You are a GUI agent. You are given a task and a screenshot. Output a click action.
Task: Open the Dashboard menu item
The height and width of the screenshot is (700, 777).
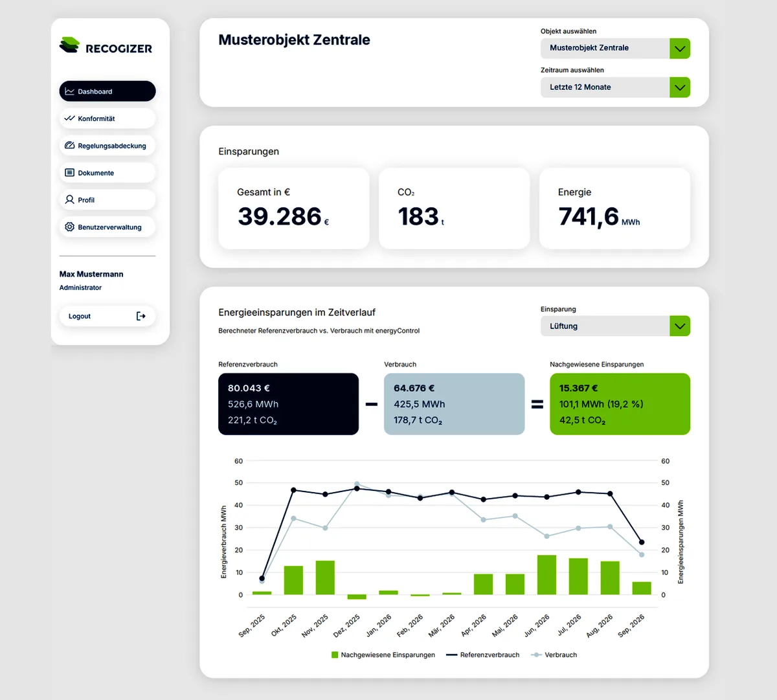107,91
